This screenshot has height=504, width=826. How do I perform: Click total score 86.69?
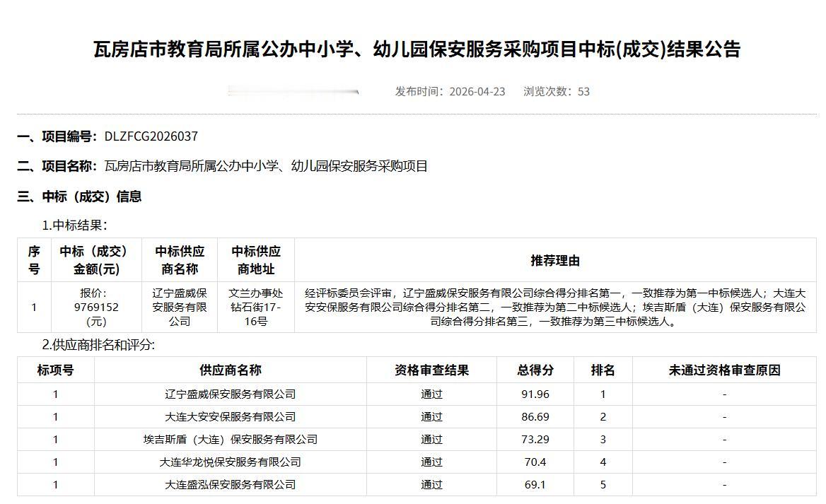(535, 416)
